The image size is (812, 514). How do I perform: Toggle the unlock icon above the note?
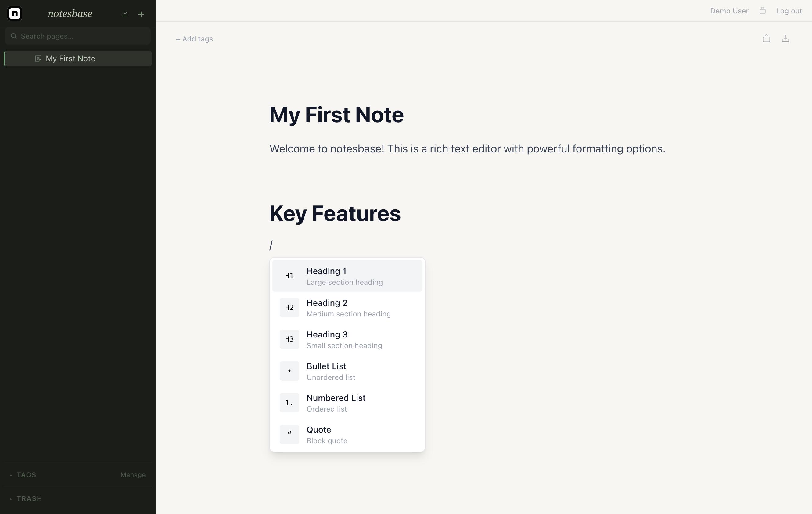point(767,38)
